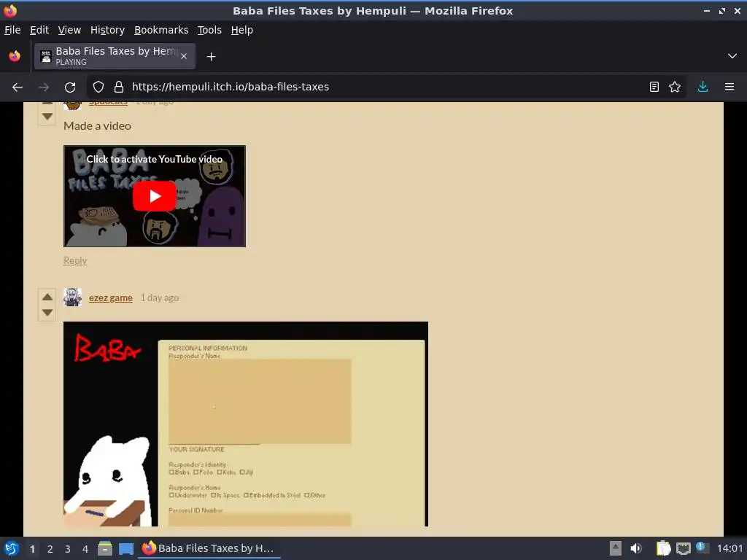Screen dimensions: 747x560
Task: Open the update notification tray icon
Action: pos(701,547)
